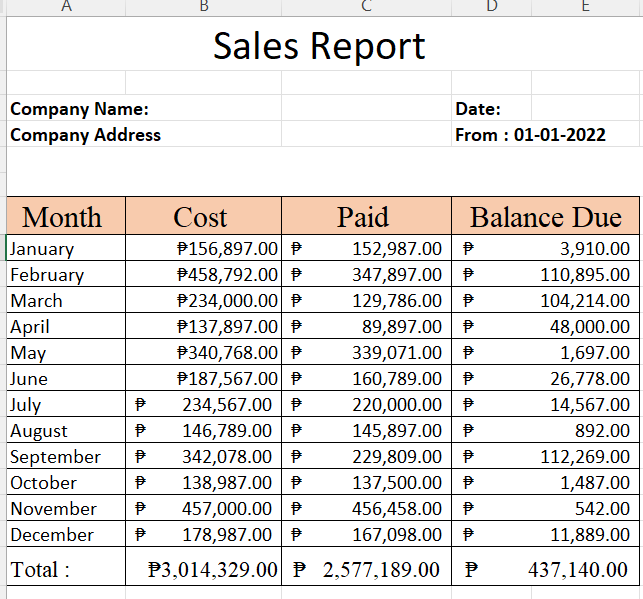Viewport: 643px width, 599px height.
Task: Select the Total label cell
Action: coord(41,570)
